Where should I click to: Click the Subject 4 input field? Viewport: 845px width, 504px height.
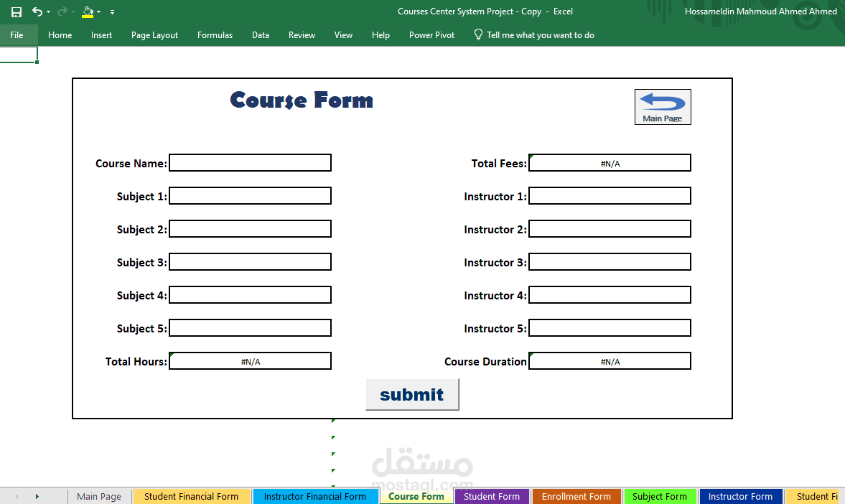(250, 295)
